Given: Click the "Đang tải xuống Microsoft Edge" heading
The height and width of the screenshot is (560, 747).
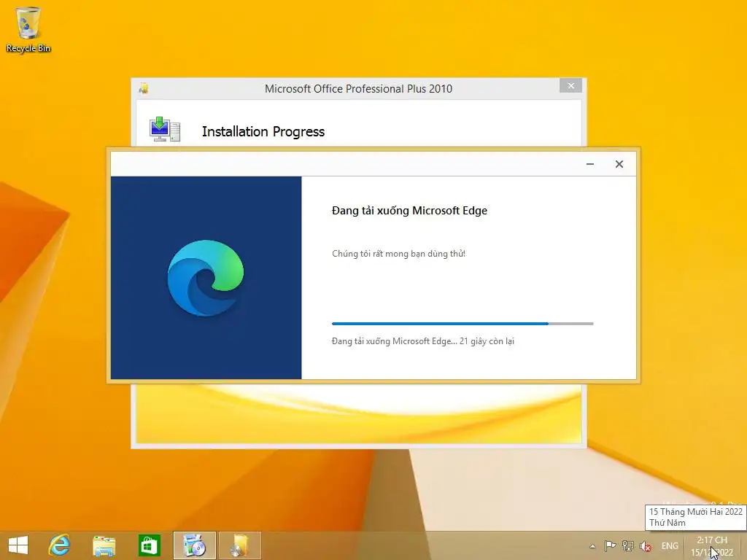Looking at the screenshot, I should point(410,211).
